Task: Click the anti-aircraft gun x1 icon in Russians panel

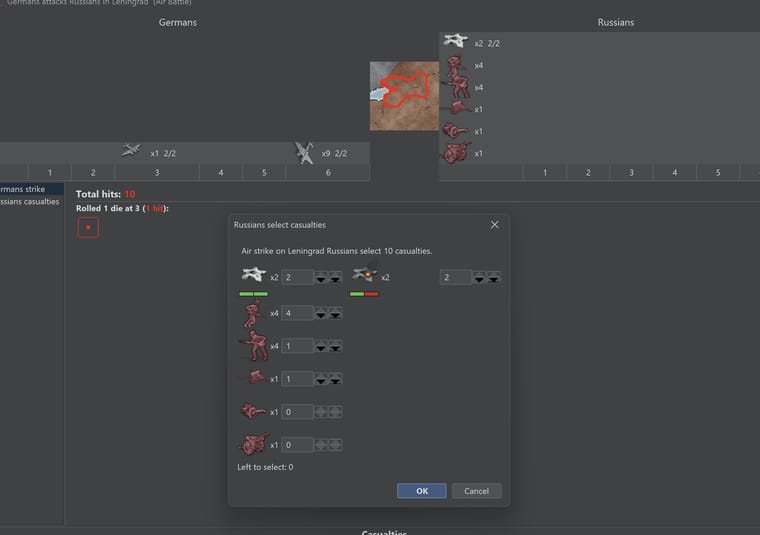Action: tap(455, 153)
